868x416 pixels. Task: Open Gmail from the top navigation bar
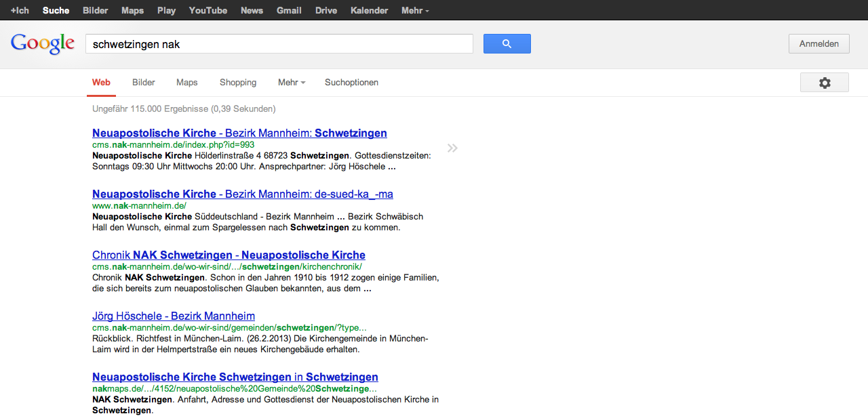tap(289, 10)
